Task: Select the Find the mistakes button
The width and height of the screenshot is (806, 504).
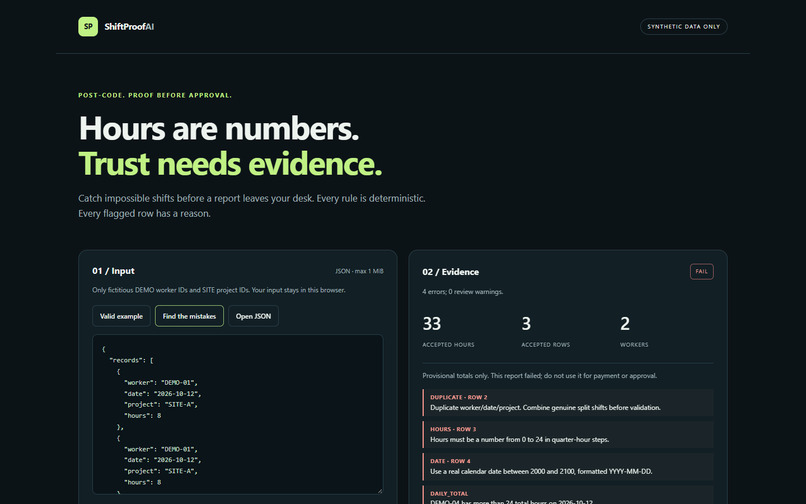Action: [189, 316]
